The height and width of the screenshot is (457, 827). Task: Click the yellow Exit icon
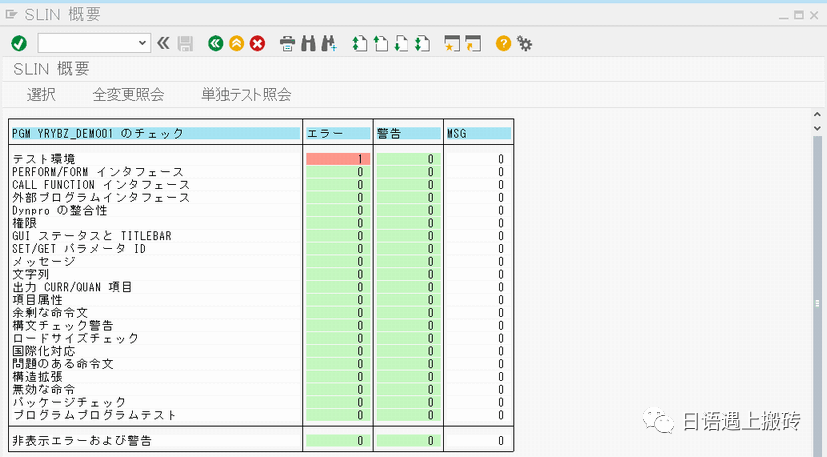pos(236,43)
